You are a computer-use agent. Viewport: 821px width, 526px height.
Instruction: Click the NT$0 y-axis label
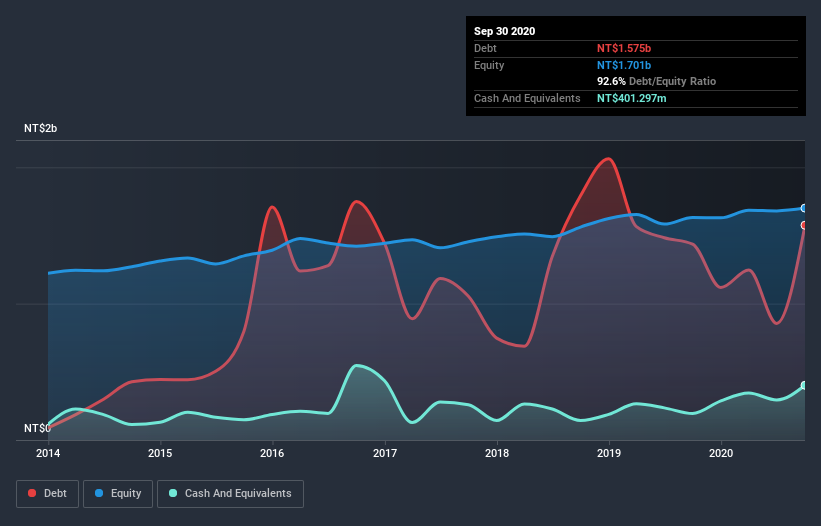tap(37, 428)
